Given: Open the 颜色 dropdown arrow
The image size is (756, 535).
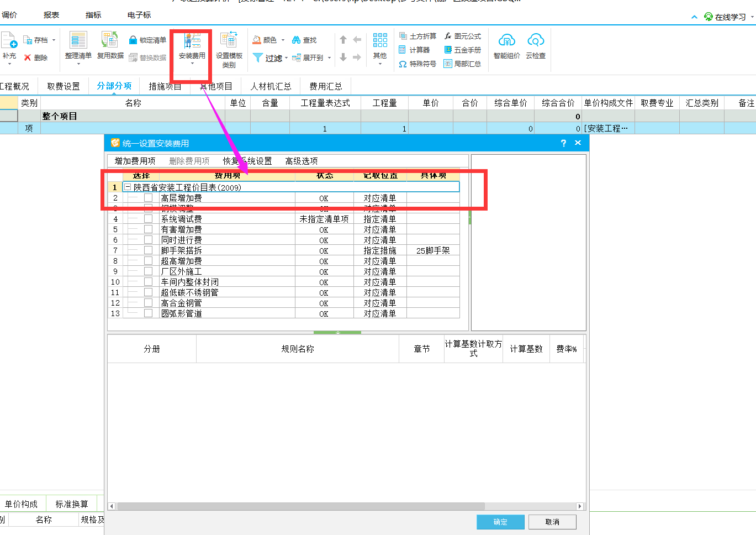Looking at the screenshot, I should click(283, 40).
